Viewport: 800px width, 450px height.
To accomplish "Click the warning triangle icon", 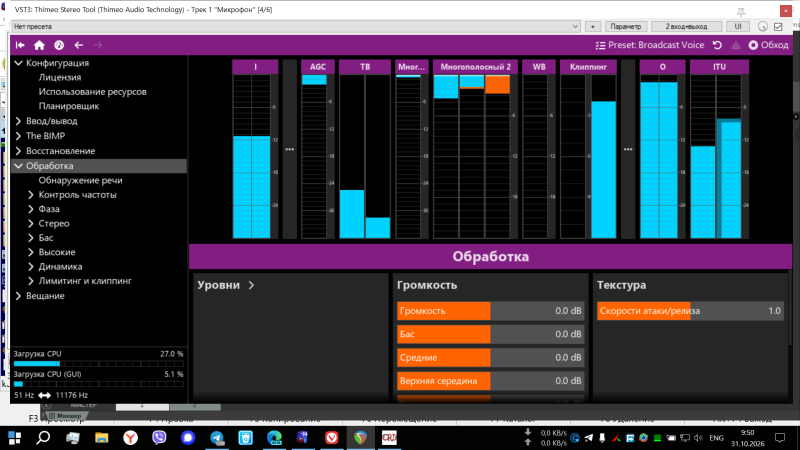I will click(x=736, y=45).
